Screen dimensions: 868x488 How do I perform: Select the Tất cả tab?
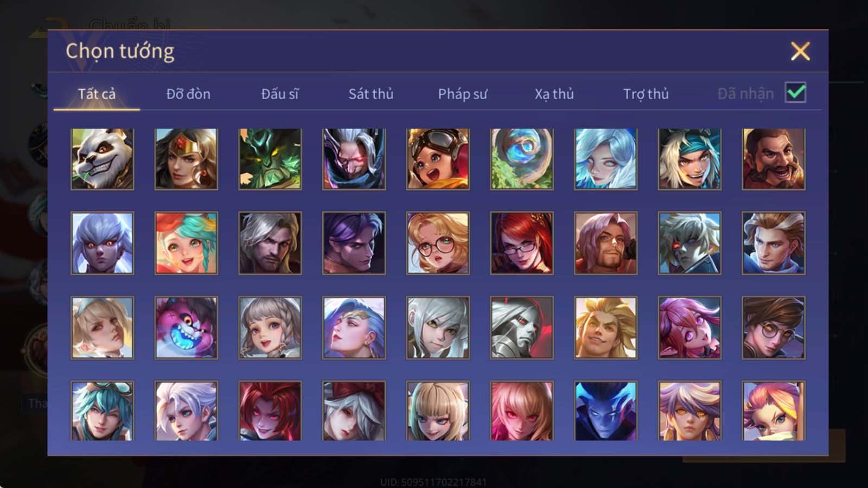pos(97,94)
